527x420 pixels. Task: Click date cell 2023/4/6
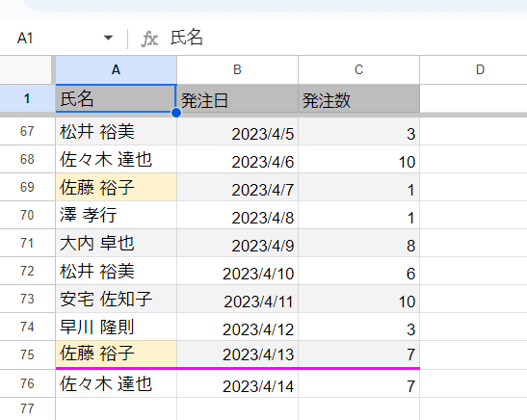[237, 159]
